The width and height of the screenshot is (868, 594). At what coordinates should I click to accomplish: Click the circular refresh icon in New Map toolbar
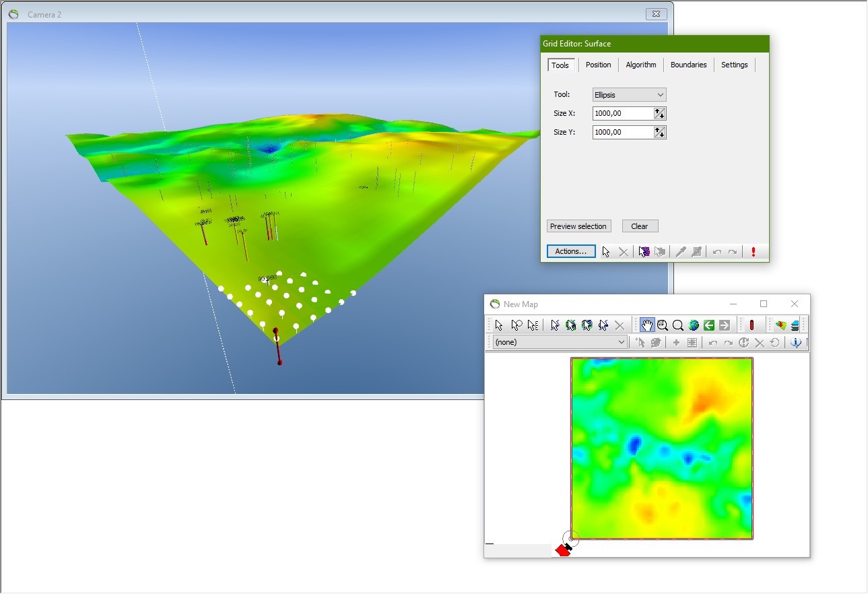pyautogui.click(x=743, y=343)
